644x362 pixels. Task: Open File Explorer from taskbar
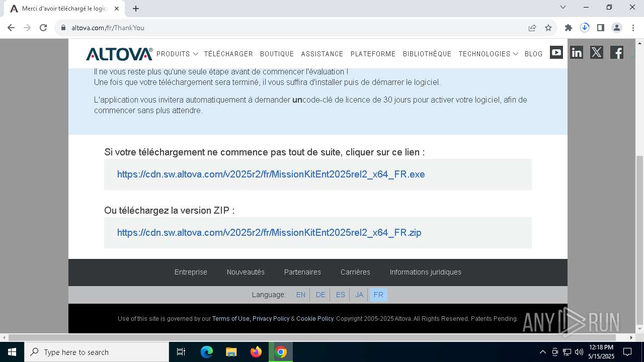coord(231,352)
